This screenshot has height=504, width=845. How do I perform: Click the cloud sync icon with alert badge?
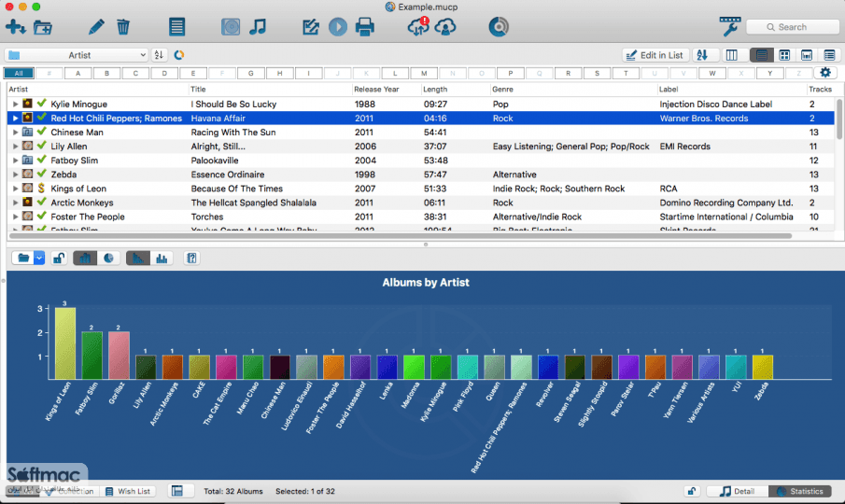click(418, 26)
